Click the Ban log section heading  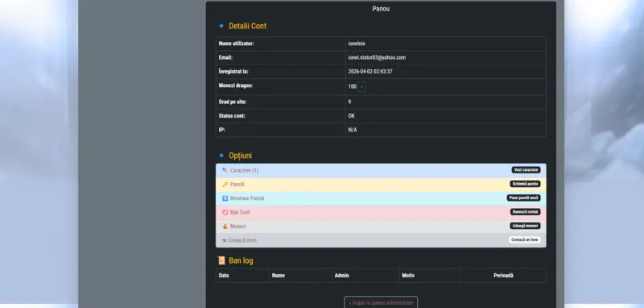pos(241,260)
